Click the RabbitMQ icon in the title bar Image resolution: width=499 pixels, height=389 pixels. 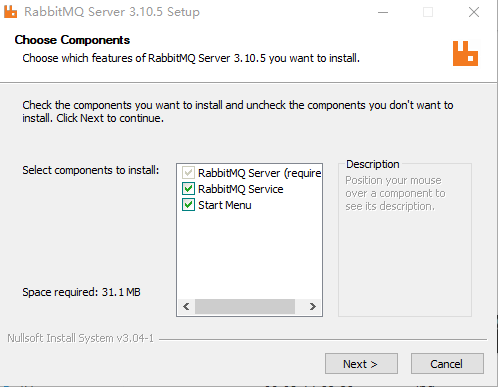coord(10,12)
